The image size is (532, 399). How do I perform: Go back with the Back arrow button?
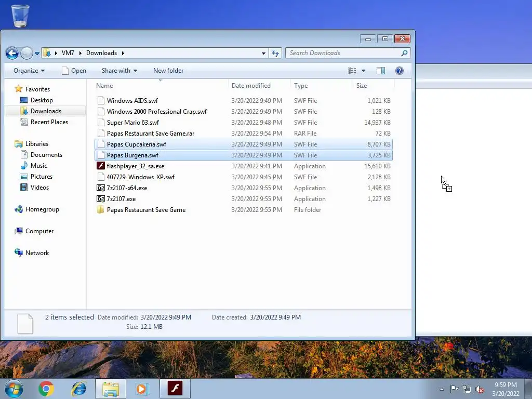pos(12,53)
